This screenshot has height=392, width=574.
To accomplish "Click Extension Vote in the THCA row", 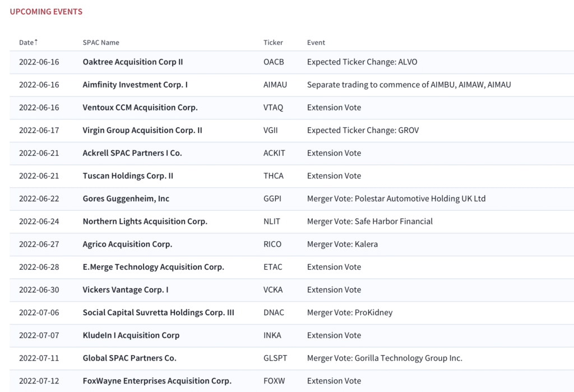I will pyautogui.click(x=334, y=176).
